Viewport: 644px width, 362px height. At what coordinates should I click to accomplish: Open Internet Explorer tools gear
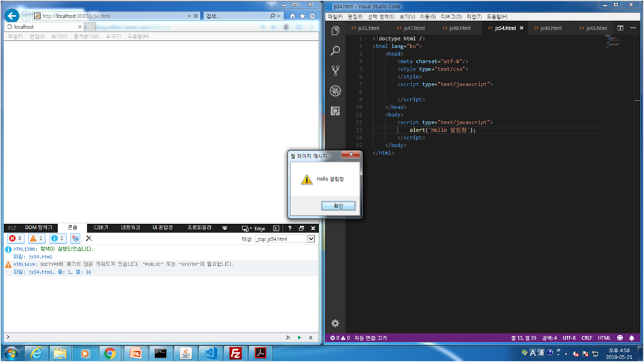click(313, 16)
